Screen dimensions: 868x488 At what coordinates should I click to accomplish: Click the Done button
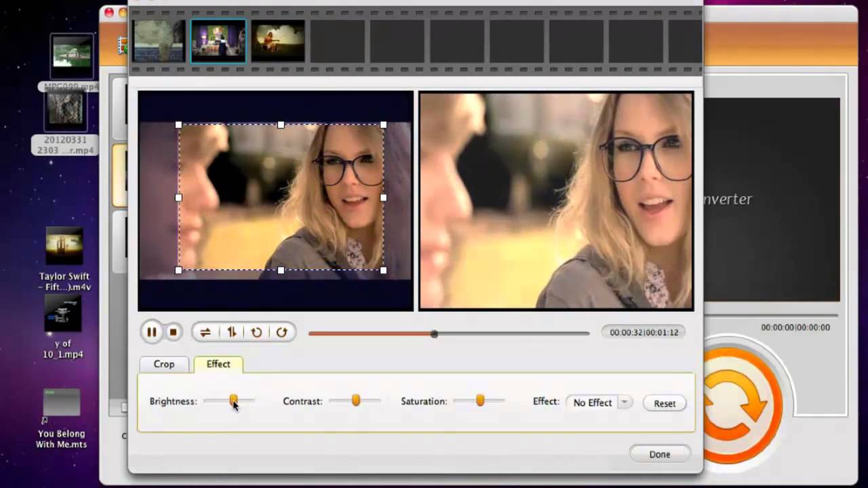[x=660, y=454]
